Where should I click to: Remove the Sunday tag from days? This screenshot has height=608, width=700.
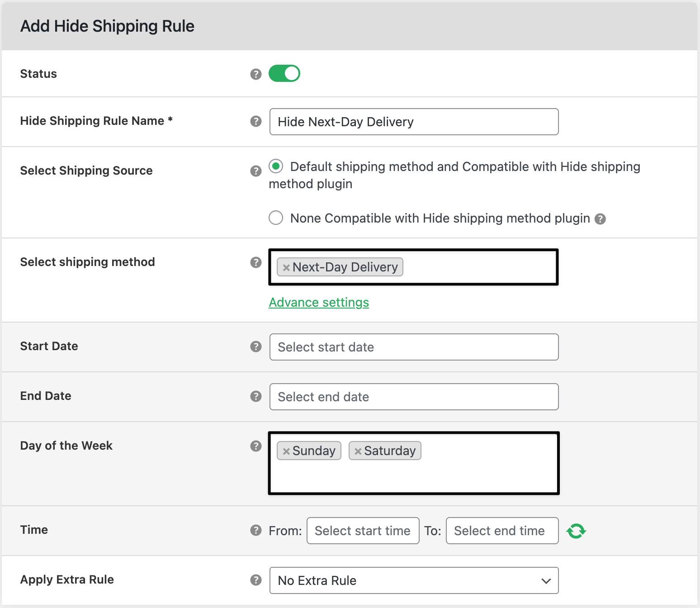(286, 451)
